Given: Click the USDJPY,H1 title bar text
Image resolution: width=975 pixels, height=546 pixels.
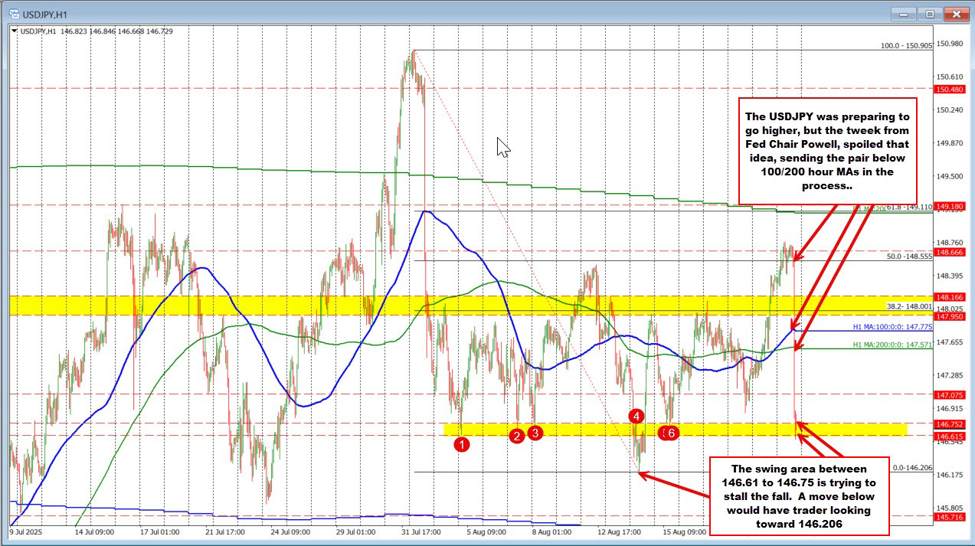Looking at the screenshot, I should (44, 14).
